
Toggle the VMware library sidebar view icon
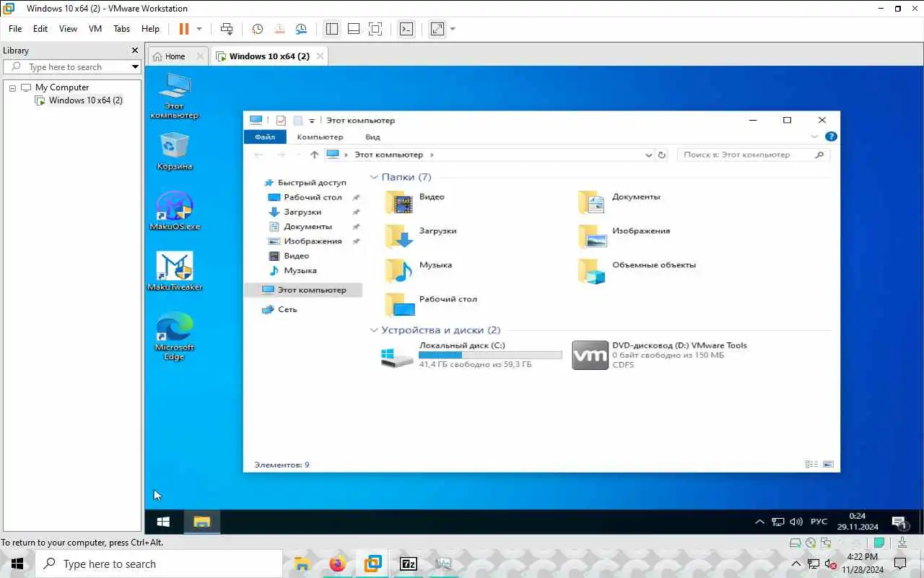pyautogui.click(x=332, y=29)
